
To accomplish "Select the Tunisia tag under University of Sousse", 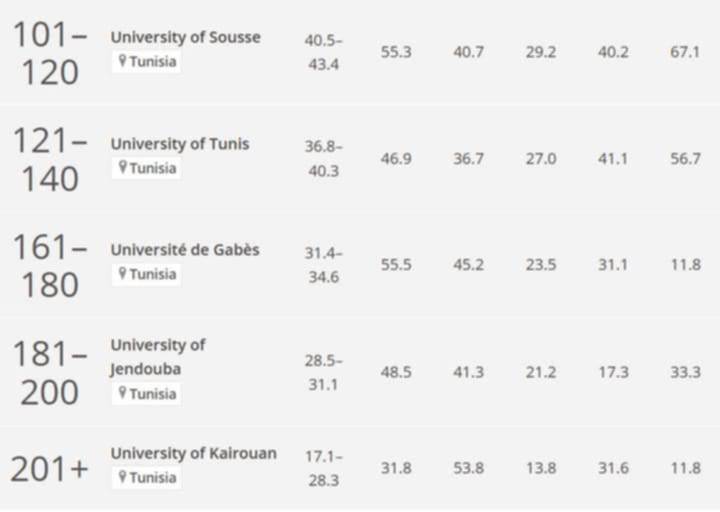I will coord(146,62).
